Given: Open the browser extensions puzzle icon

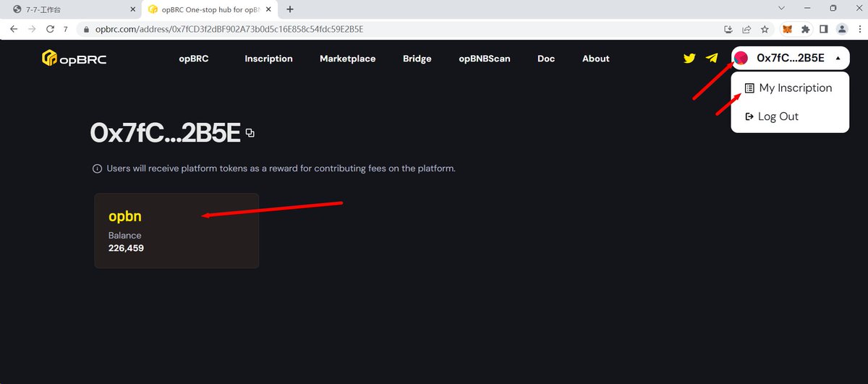Looking at the screenshot, I should coord(805,29).
